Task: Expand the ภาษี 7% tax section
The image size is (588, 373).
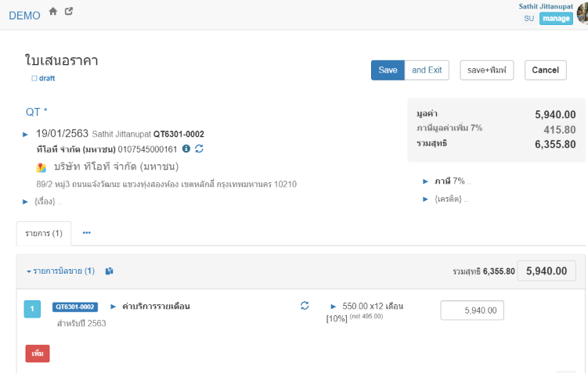Action: click(x=426, y=181)
